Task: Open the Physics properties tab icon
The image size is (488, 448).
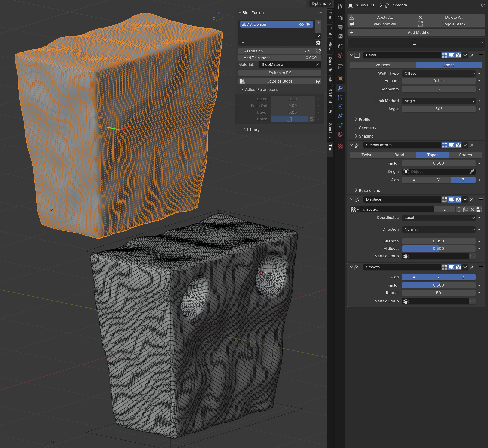Action: [340, 107]
